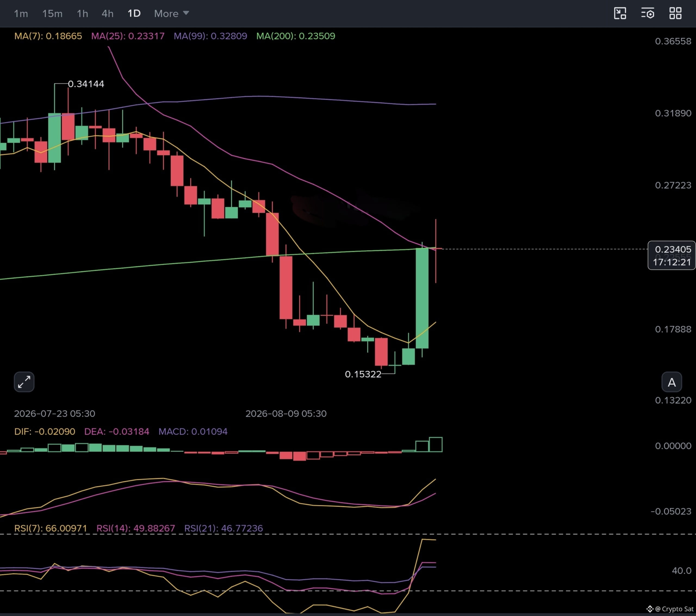Click the rightmost MACD histogram bar
Screen dimensions: 696x616
pyautogui.click(x=436, y=444)
